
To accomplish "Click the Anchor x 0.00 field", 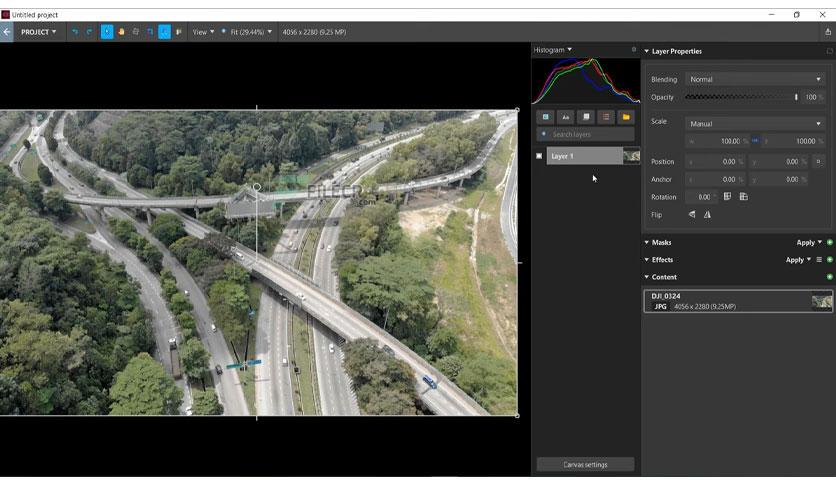I will (x=715, y=180).
